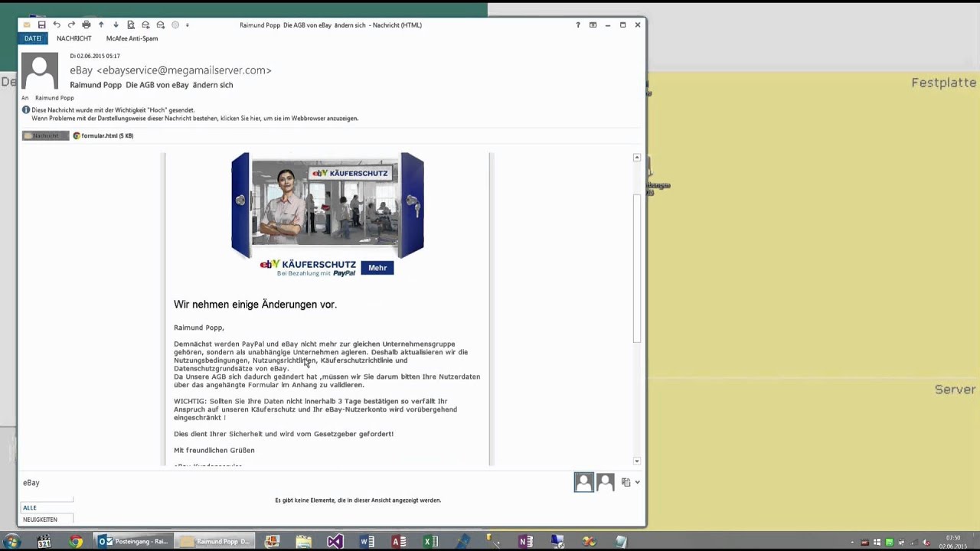Viewport: 980px width, 551px height.
Task: Show hidden system tray icons arrow
Action: point(852,543)
